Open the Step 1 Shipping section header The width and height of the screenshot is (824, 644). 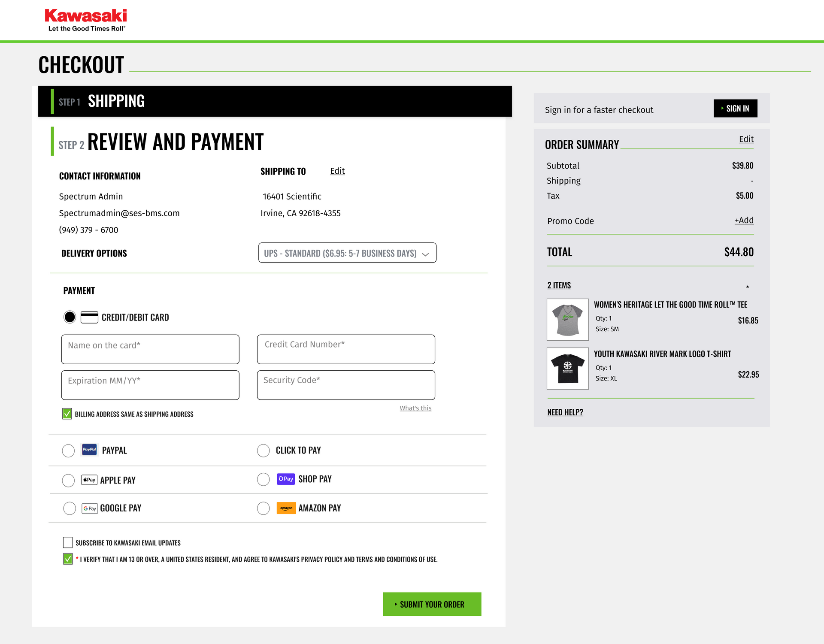click(275, 101)
